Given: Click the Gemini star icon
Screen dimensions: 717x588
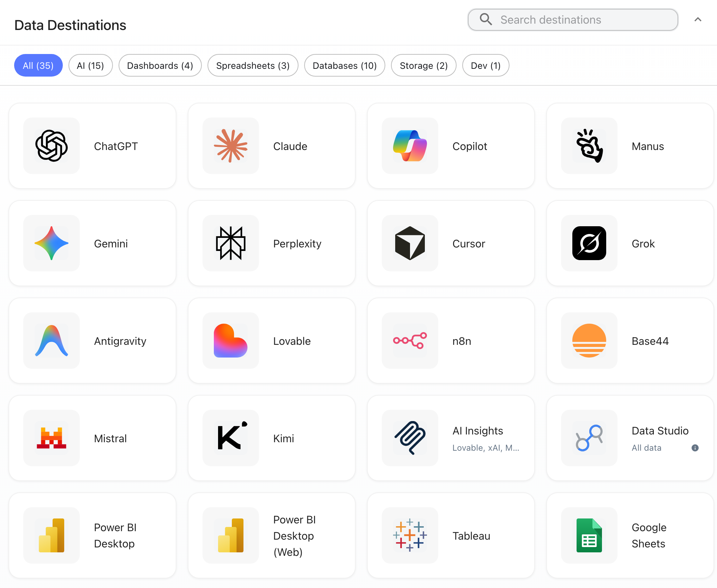Looking at the screenshot, I should tap(52, 243).
